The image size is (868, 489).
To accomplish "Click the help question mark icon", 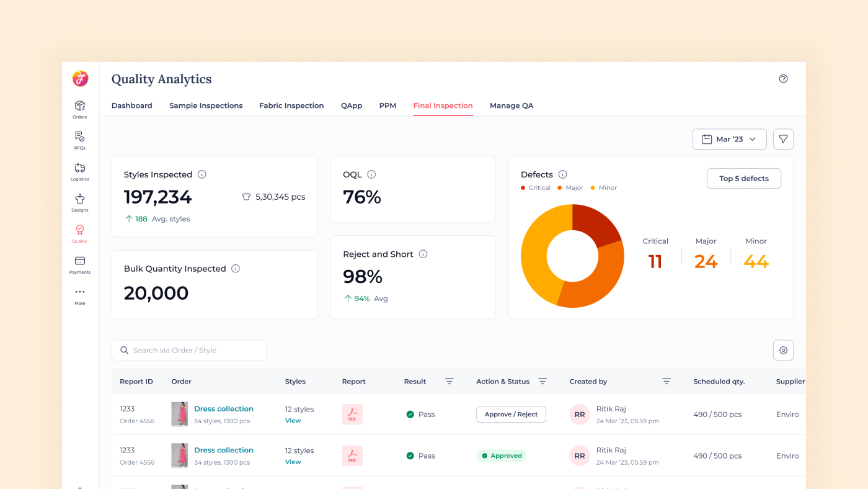I will coord(783,79).
